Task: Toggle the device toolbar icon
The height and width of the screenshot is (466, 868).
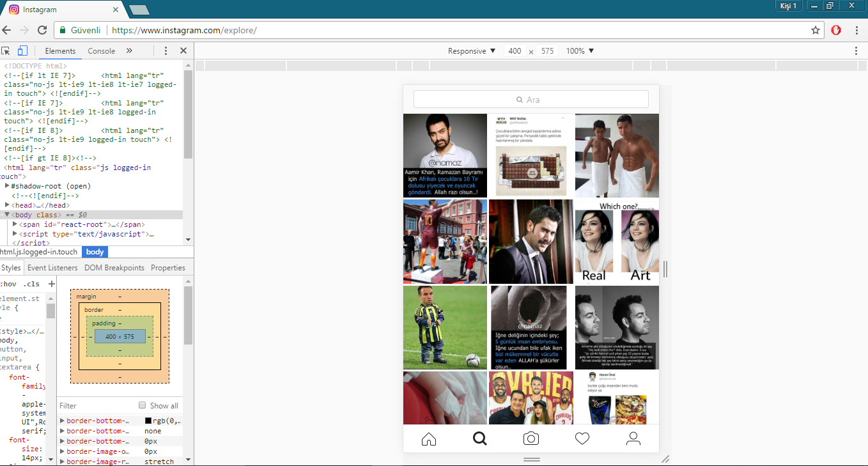Action: [22, 50]
